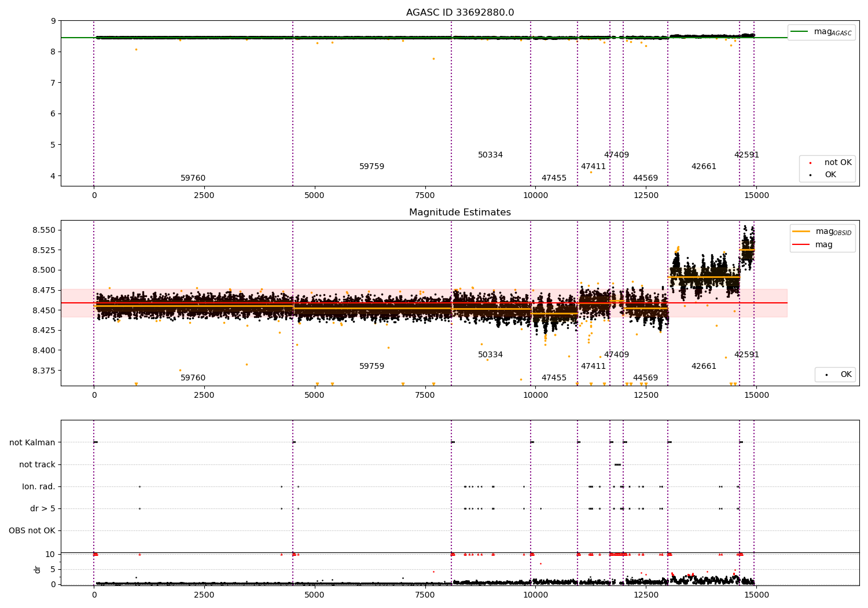
Task: Click obsid 59760 in Magnitude Estimates plot
Action: click(x=193, y=378)
